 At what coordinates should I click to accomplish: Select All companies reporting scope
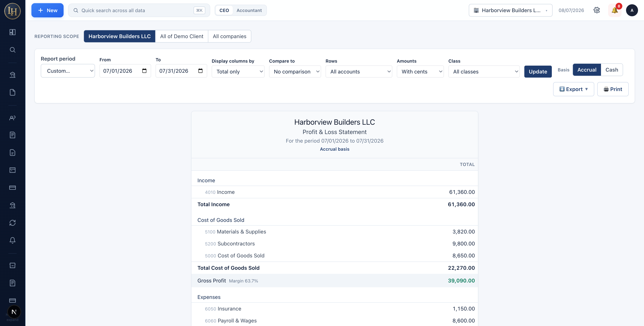click(229, 36)
